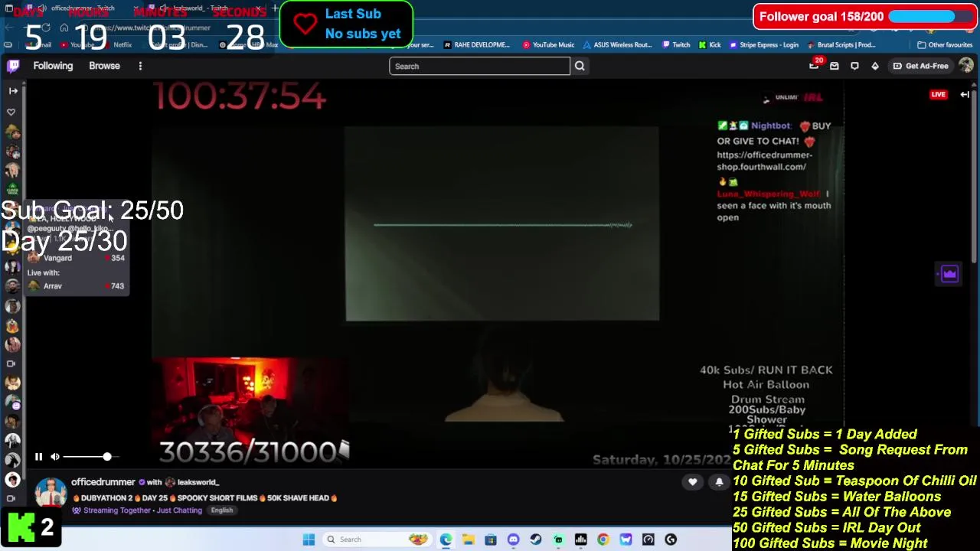980x551 pixels.
Task: Open the Just Chatting category link
Action: click(x=179, y=510)
